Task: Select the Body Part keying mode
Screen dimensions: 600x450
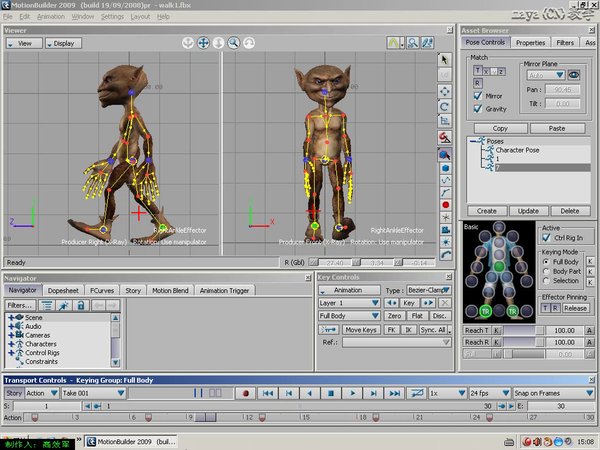Action: [x=546, y=271]
